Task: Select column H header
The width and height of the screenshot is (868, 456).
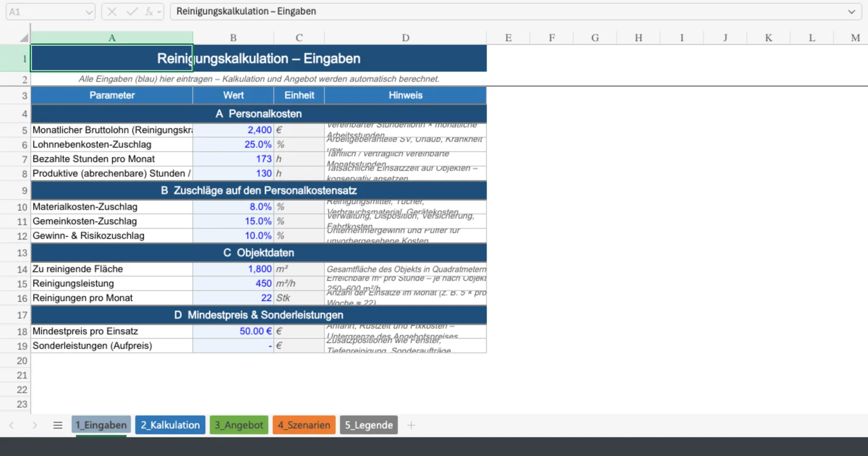Action: pos(639,38)
